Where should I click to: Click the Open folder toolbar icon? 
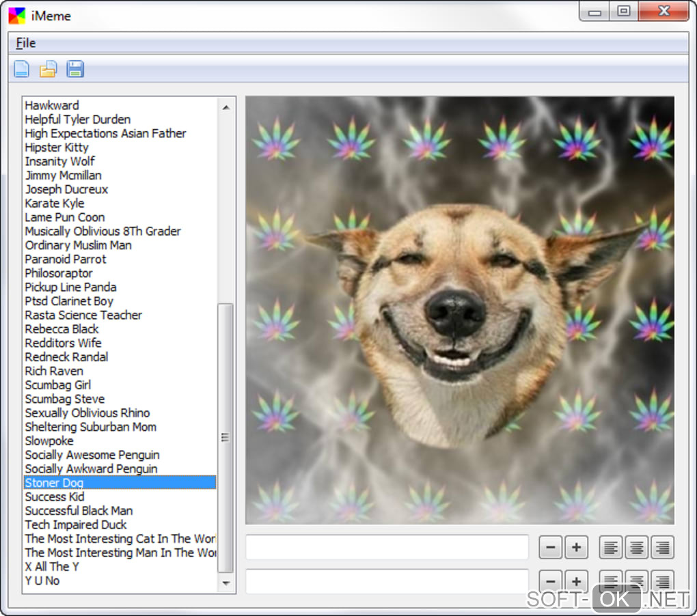tap(48, 69)
